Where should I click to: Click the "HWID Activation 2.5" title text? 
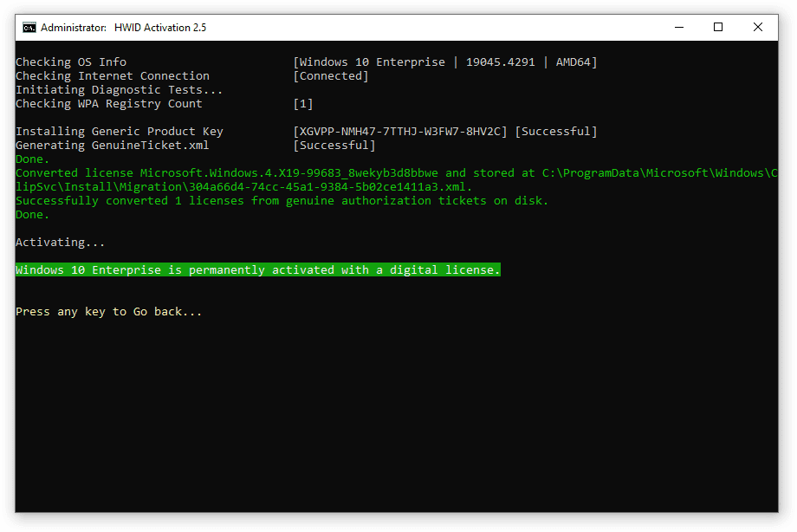coord(159,27)
